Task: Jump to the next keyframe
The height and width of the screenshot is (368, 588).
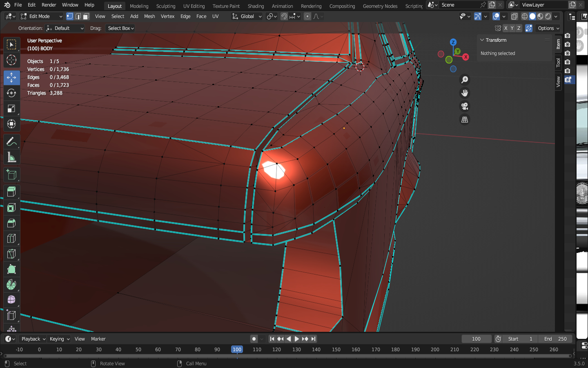Action: (x=305, y=339)
